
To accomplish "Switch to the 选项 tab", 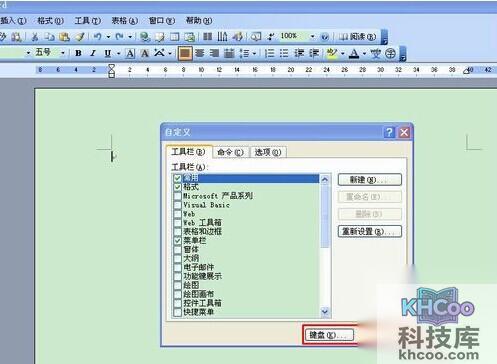I will click(268, 152).
